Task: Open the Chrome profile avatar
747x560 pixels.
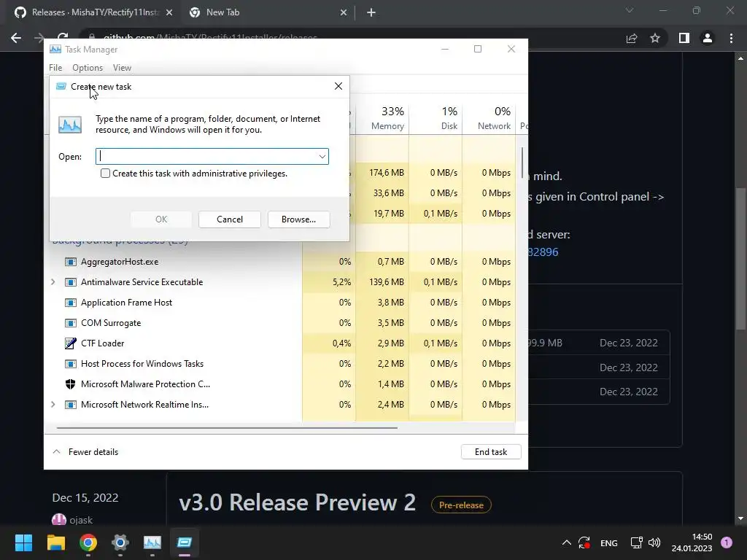Action: click(708, 38)
